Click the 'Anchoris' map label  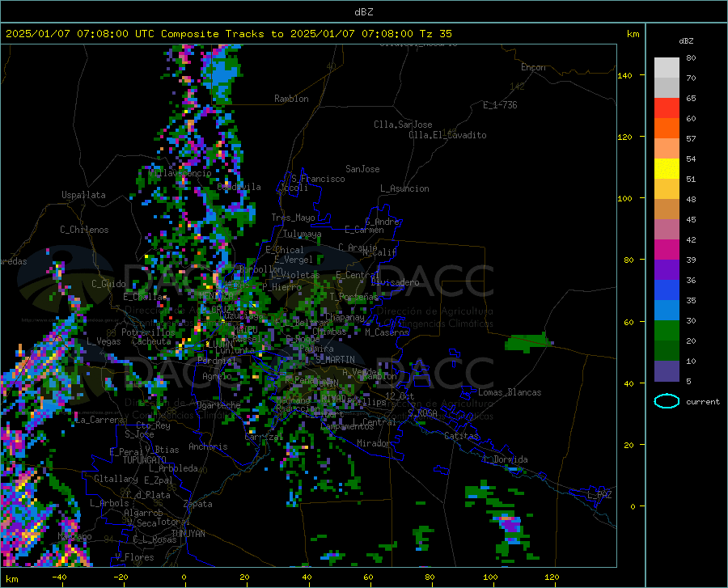[x=208, y=446]
